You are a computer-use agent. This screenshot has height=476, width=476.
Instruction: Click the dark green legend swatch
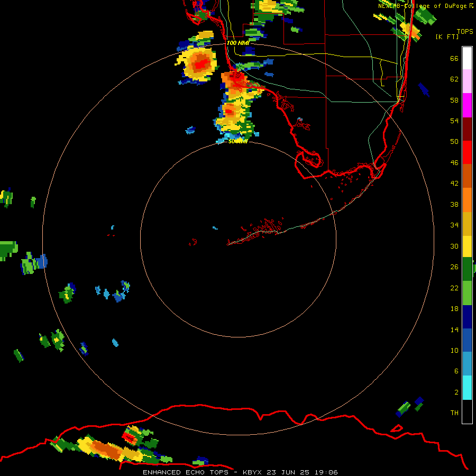click(467, 269)
